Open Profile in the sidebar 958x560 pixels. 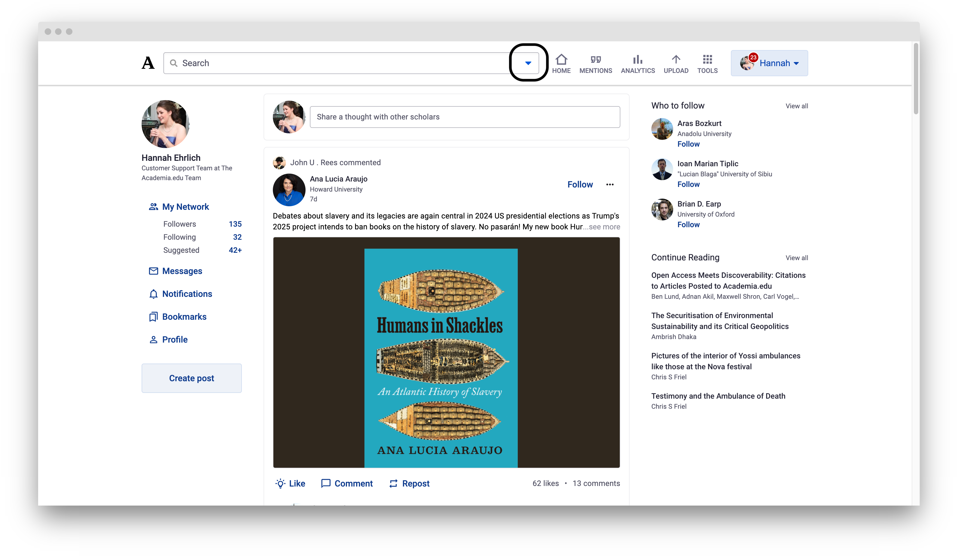tap(175, 339)
